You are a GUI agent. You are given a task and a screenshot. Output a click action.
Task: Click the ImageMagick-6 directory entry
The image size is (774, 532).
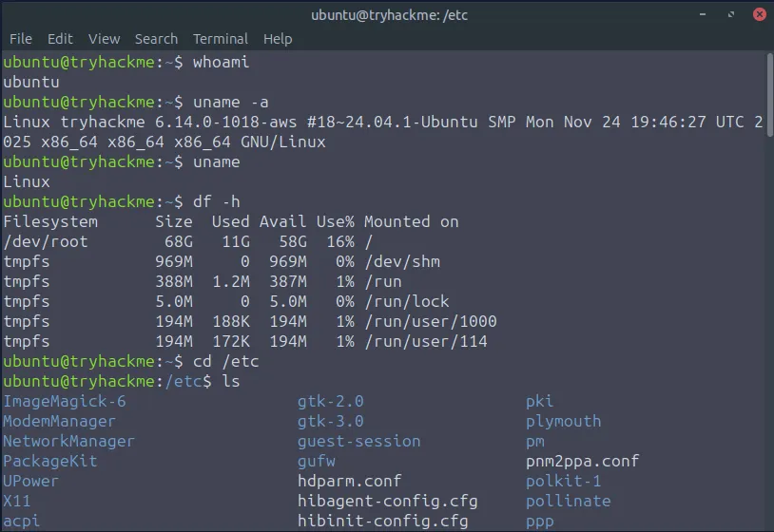point(64,401)
